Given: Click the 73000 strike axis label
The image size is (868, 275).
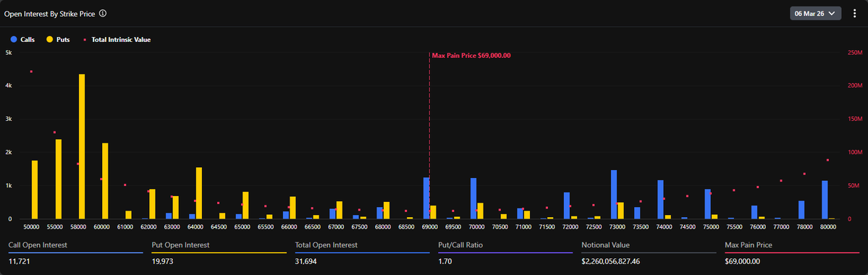Looking at the screenshot, I should click(618, 227).
